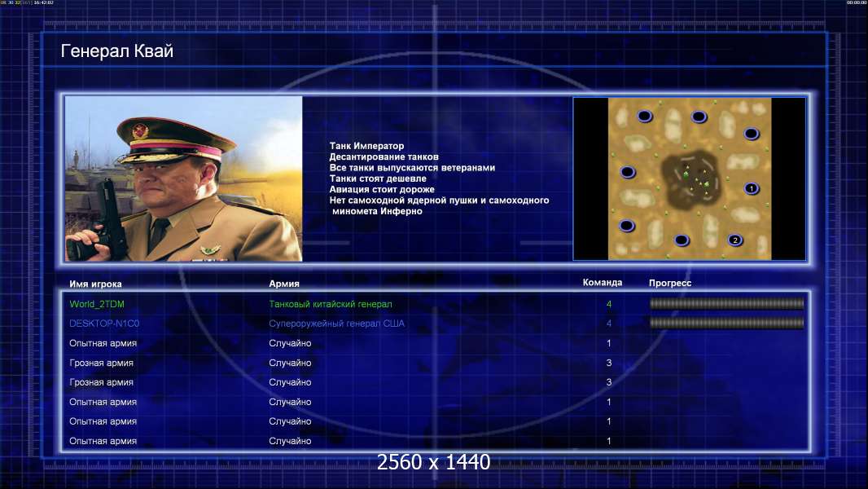Click the 'Прогресс' column header
Screen dimensions: 868x489
[x=670, y=283]
